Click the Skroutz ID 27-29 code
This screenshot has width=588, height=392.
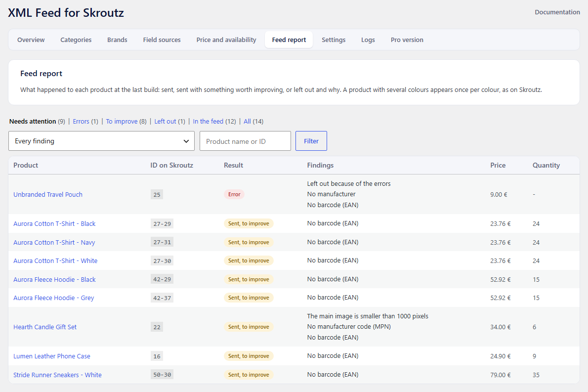pos(162,224)
